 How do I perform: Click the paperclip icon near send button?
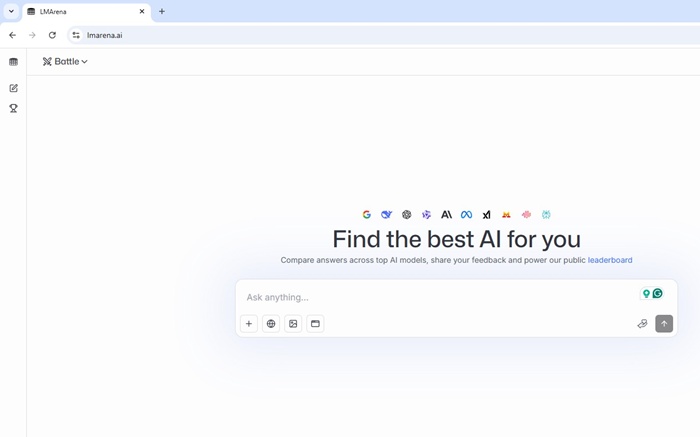[x=642, y=324]
